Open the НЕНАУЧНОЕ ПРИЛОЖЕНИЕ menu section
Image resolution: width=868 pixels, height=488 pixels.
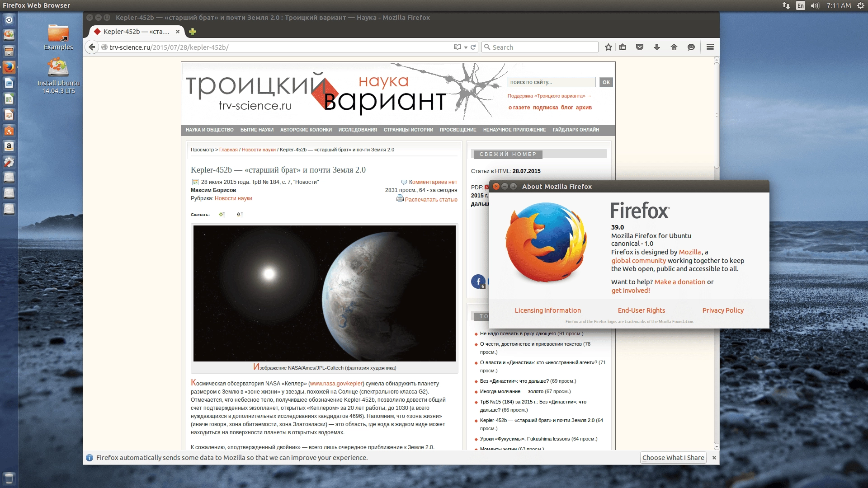pos(514,130)
